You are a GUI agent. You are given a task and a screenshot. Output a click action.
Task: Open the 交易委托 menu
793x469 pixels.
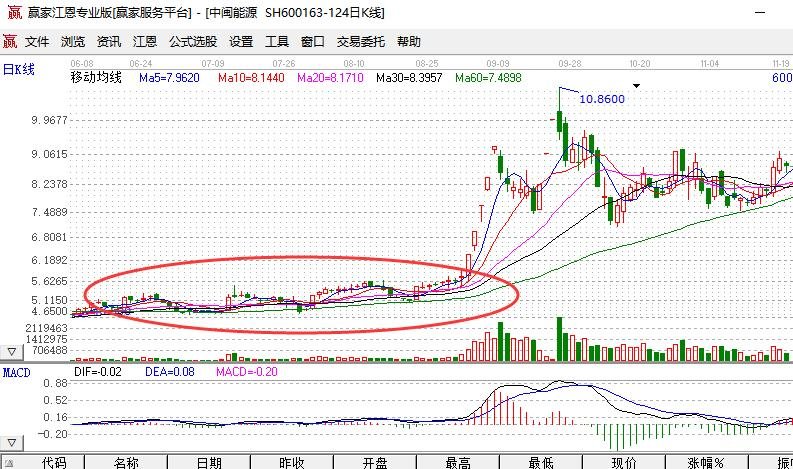click(x=360, y=42)
